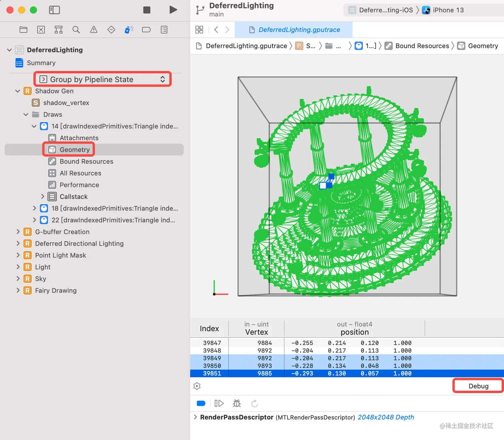Expand draw call 18 drawIndexedPrimitives
504x440 pixels.
(34, 208)
